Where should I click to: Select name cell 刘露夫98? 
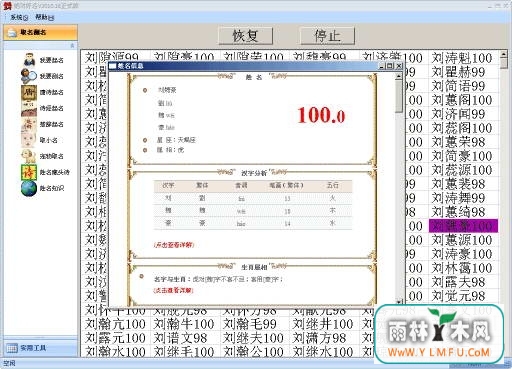pyautogui.click(x=463, y=282)
